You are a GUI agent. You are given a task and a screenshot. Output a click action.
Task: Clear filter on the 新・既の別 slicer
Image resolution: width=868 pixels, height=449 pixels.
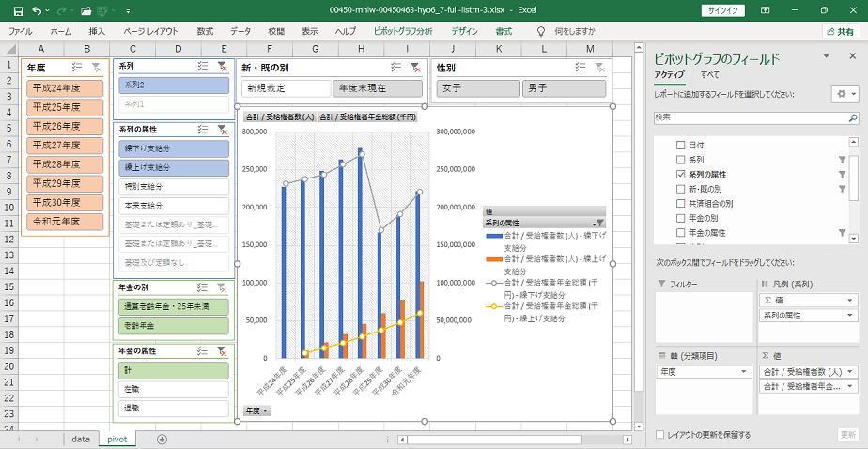pyautogui.click(x=414, y=68)
